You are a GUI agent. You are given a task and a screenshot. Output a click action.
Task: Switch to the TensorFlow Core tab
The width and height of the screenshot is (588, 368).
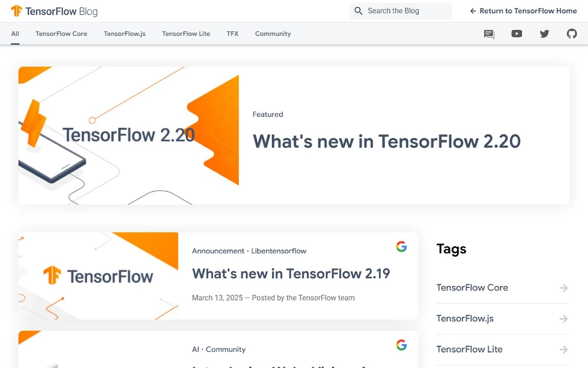pyautogui.click(x=61, y=34)
